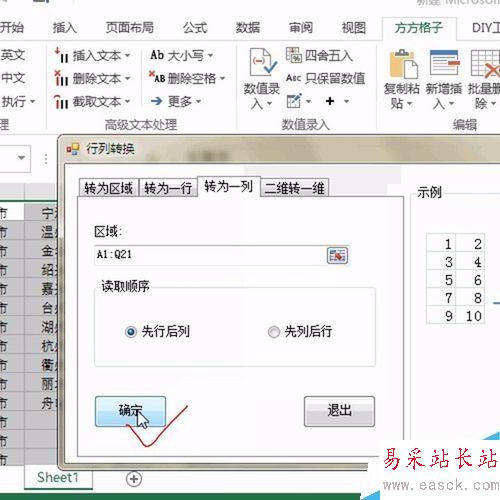Click the 退出 exit button
This screenshot has width=500, height=500.
[x=339, y=411]
